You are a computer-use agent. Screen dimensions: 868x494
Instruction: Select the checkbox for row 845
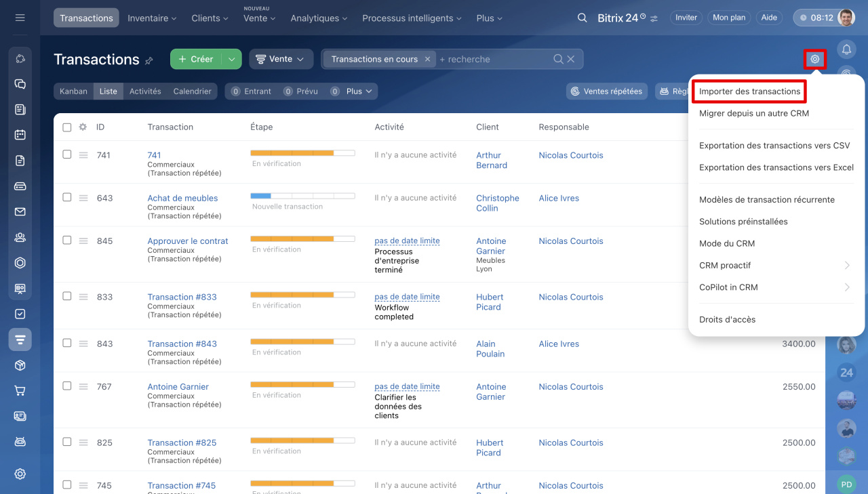click(x=67, y=241)
